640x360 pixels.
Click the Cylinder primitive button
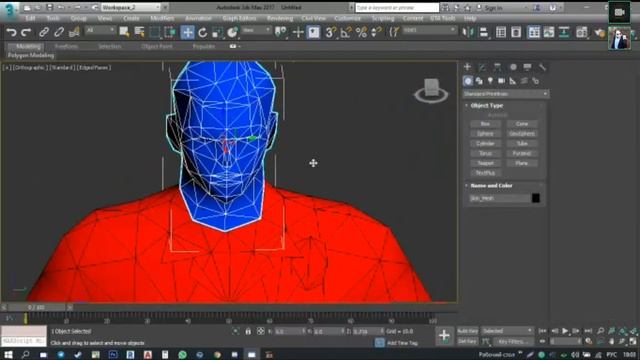tap(485, 143)
